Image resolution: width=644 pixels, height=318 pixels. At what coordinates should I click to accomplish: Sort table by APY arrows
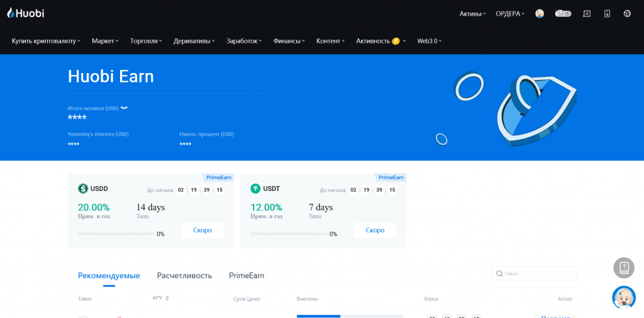[x=167, y=298]
